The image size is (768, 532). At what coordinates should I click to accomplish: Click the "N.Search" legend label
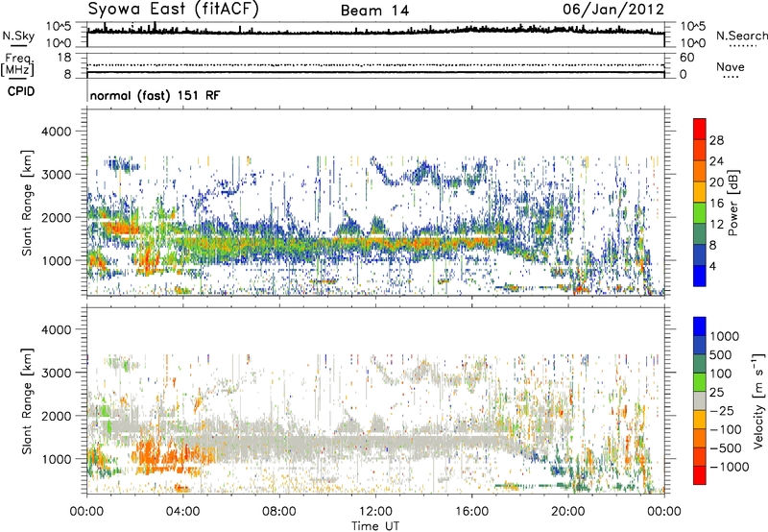(x=741, y=36)
